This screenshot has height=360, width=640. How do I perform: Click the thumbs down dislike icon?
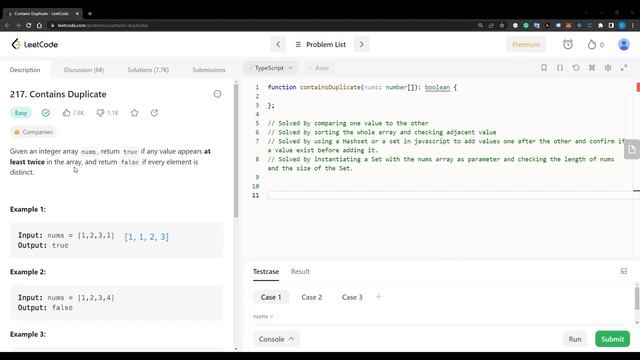point(100,113)
